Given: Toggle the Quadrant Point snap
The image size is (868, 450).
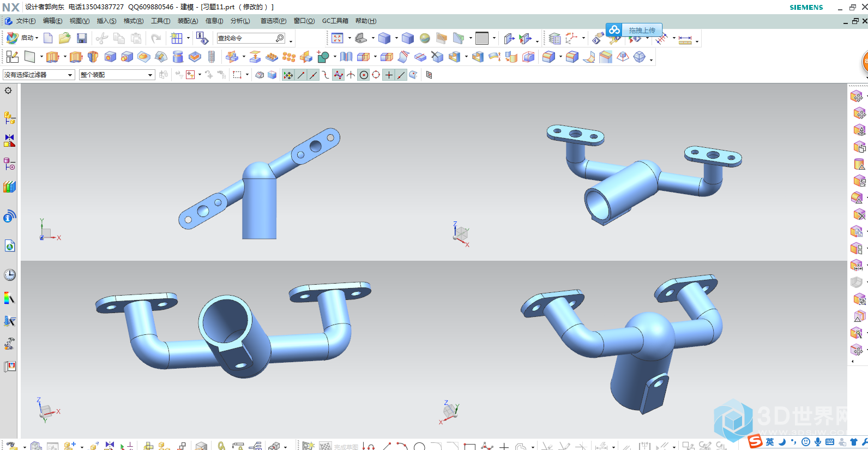Looking at the screenshot, I should pyautogui.click(x=376, y=75).
